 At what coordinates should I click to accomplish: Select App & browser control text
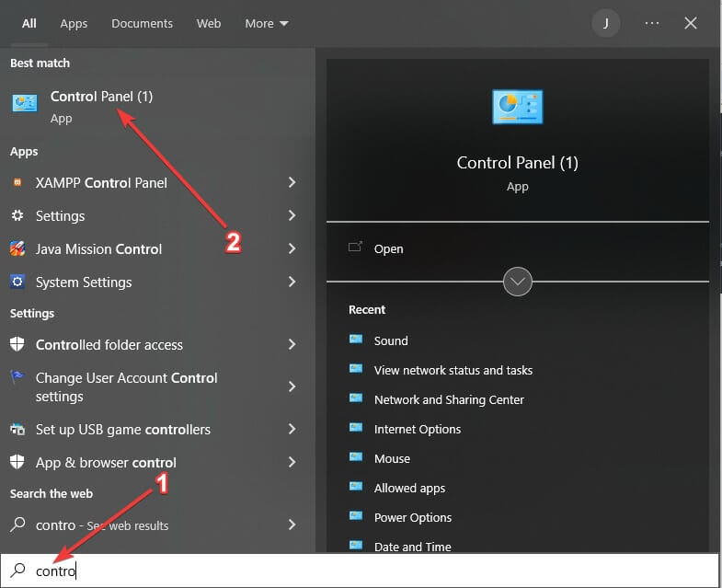106,463
